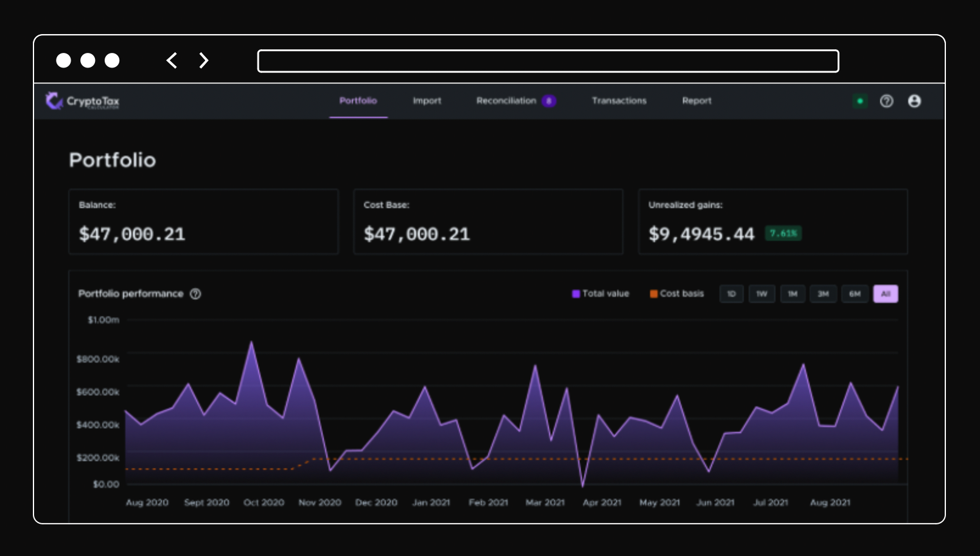Click the purple Total value color swatch

pos(576,294)
